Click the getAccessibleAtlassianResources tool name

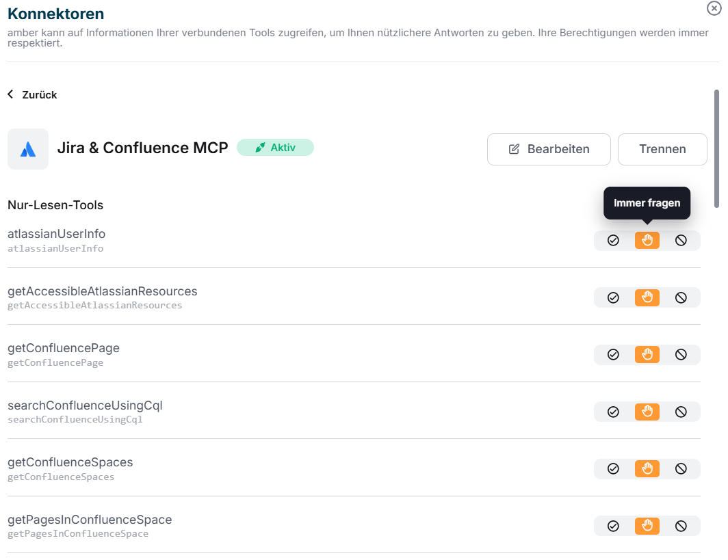(102, 291)
